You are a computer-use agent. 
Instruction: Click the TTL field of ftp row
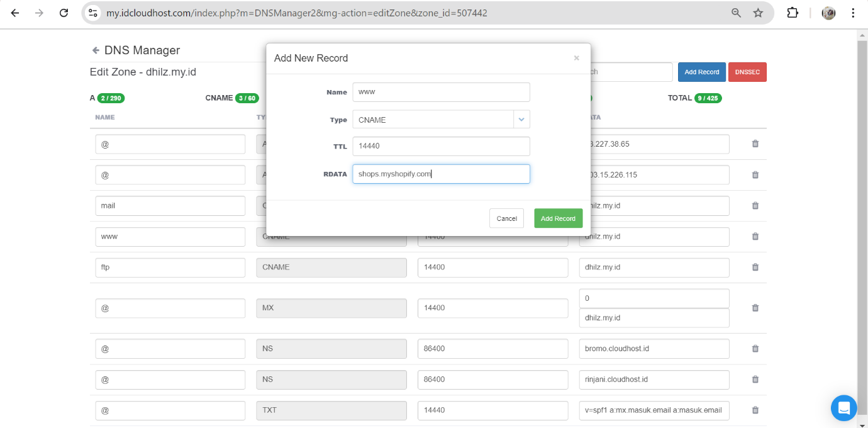click(493, 267)
